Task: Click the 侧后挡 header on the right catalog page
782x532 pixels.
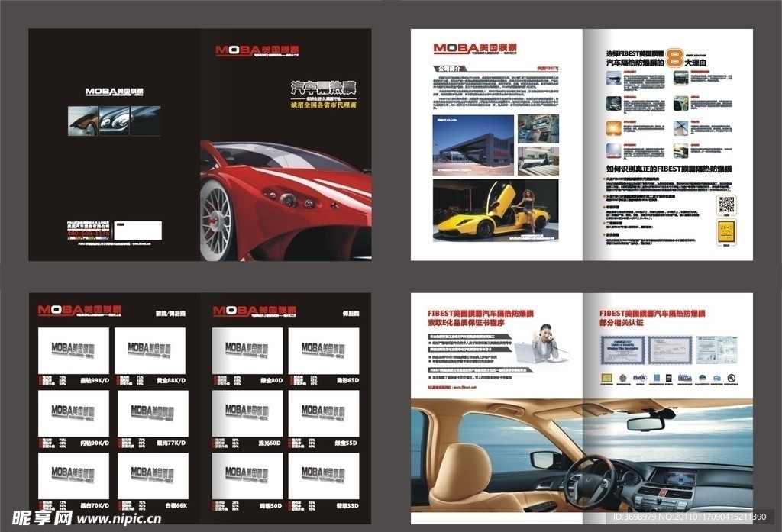Action: pos(351,314)
